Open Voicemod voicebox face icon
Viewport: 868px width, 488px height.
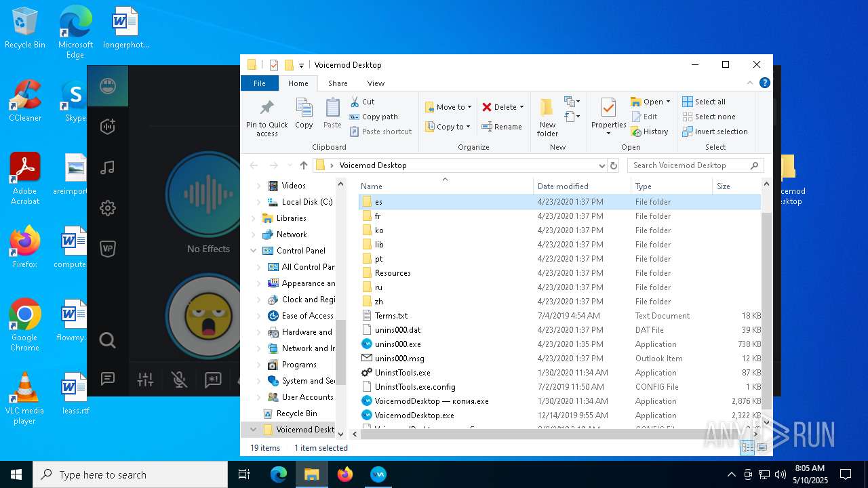[x=108, y=86]
